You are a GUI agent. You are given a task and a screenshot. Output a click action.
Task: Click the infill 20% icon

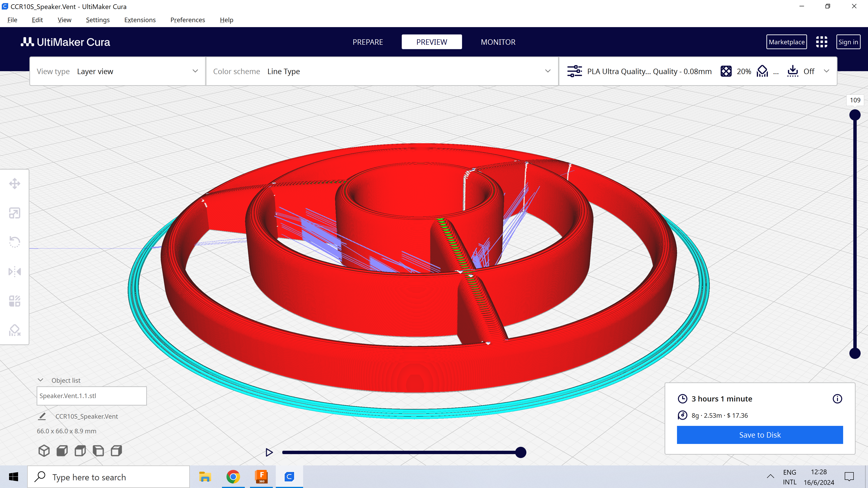(726, 71)
